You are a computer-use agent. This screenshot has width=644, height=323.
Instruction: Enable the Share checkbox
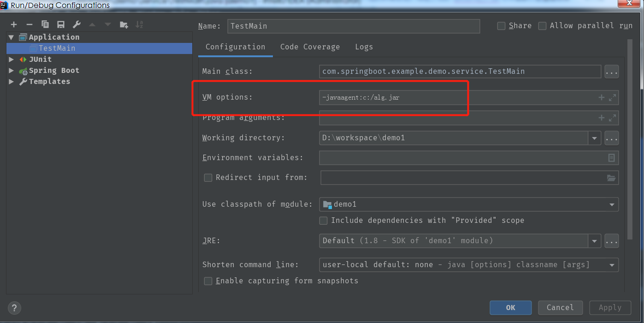[501, 26]
